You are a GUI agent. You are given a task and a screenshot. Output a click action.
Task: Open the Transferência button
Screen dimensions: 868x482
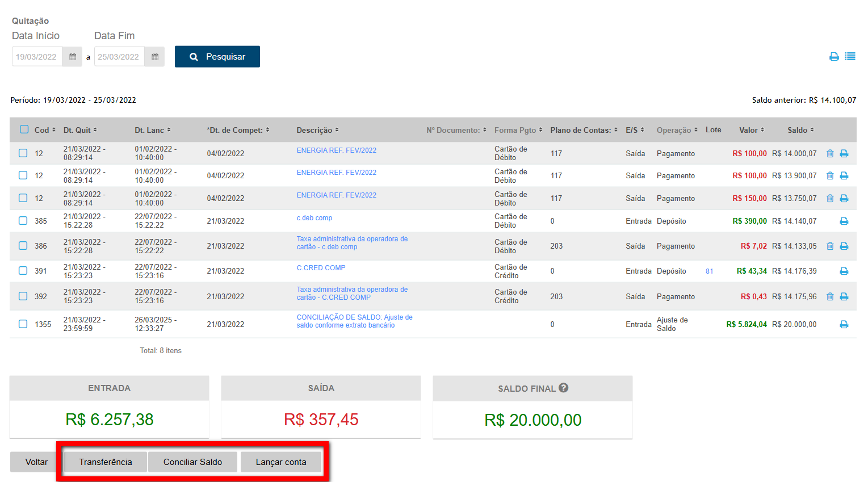[106, 462]
